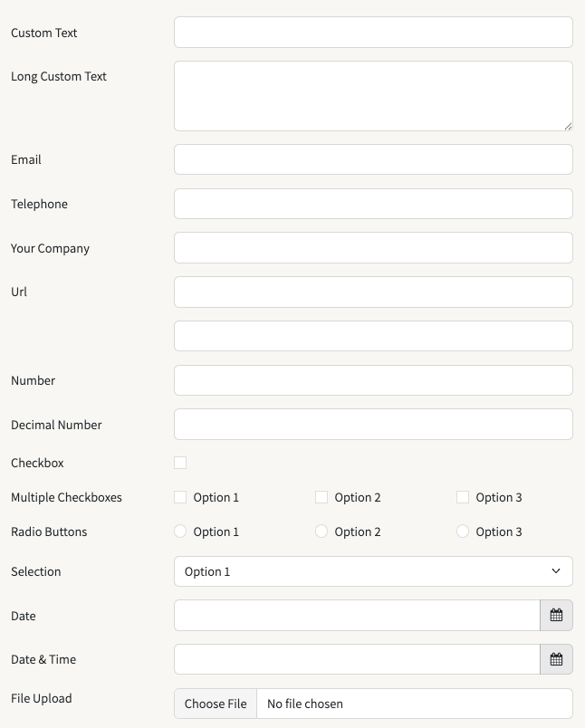
Task: Check Option 2 under Multiple Checkboxes
Action: [x=321, y=496]
